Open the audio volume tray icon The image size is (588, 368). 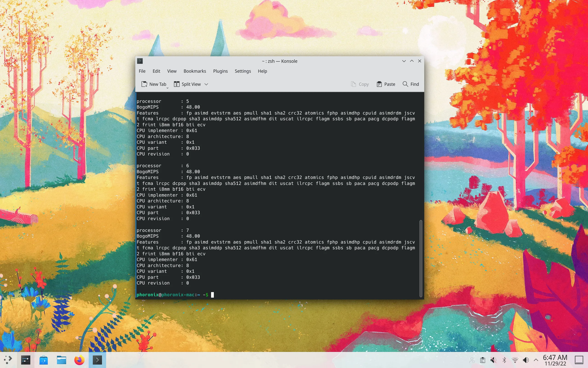[x=526, y=360]
